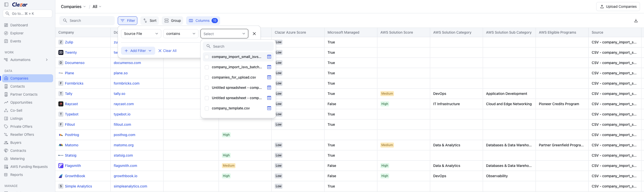Click the filter value Search field
Viewport: 644px width, 192px height.
[238, 46]
